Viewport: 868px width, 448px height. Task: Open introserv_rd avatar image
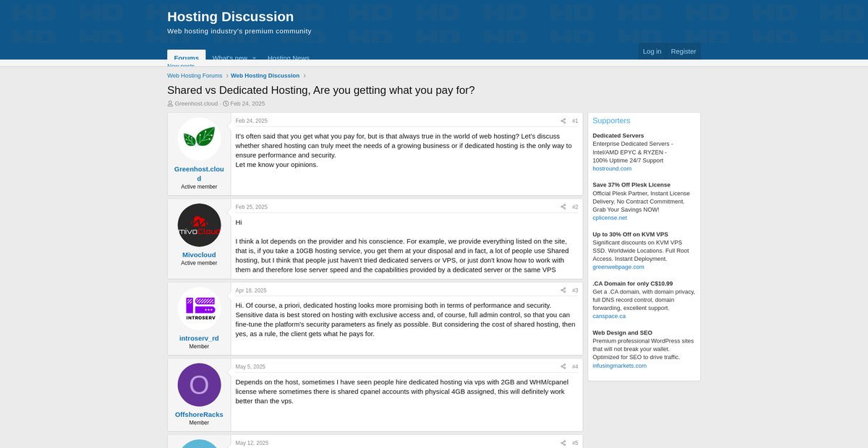point(199,309)
